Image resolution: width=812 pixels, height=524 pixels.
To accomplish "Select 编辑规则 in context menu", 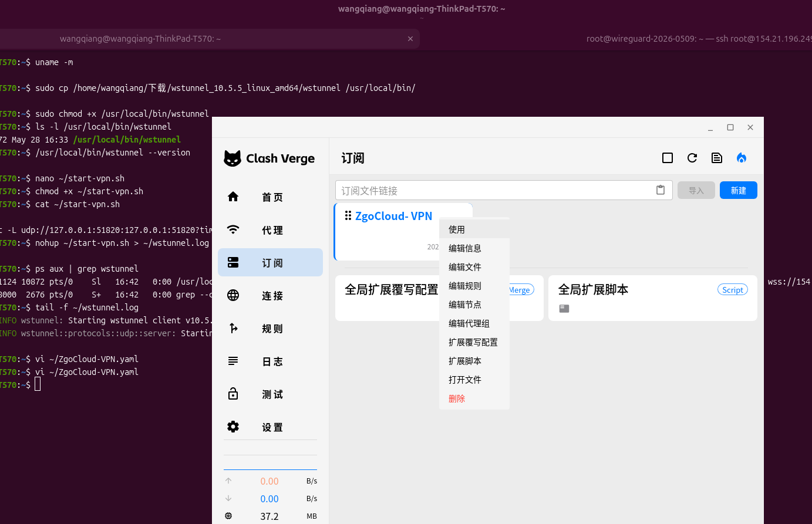I will [x=474, y=286].
